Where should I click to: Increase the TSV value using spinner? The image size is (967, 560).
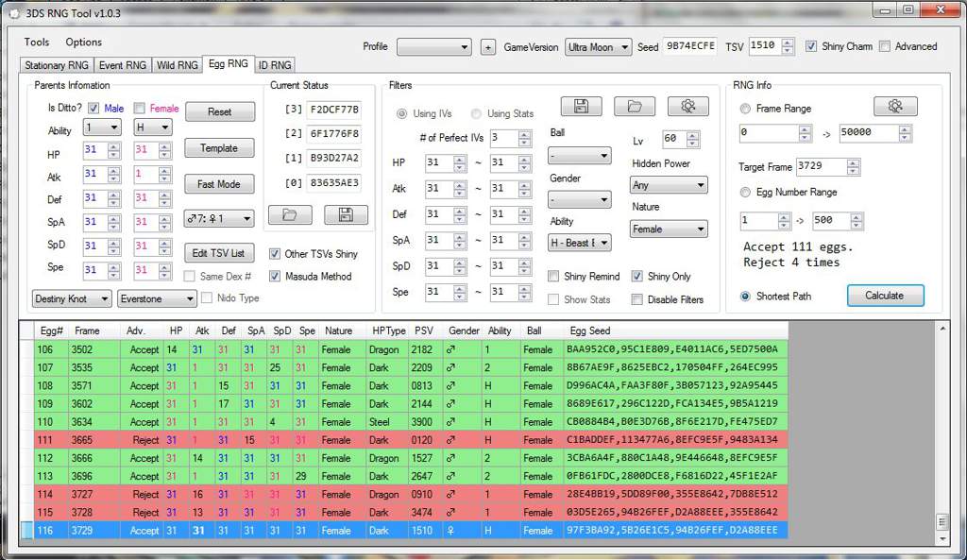(788, 42)
